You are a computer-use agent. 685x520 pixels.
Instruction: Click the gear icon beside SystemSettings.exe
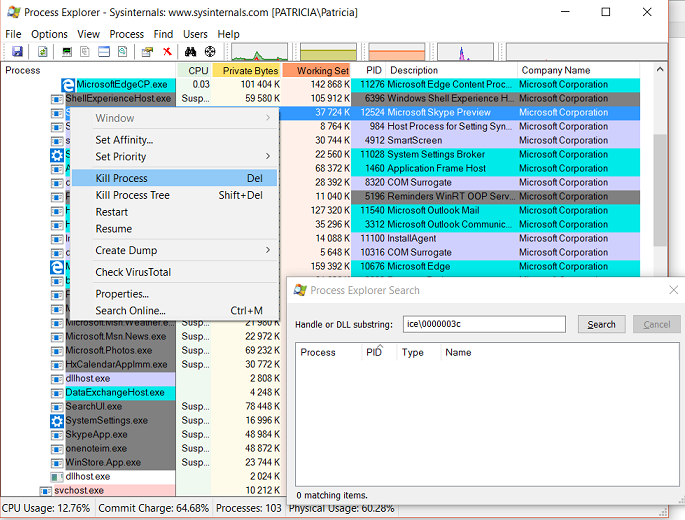tap(57, 421)
